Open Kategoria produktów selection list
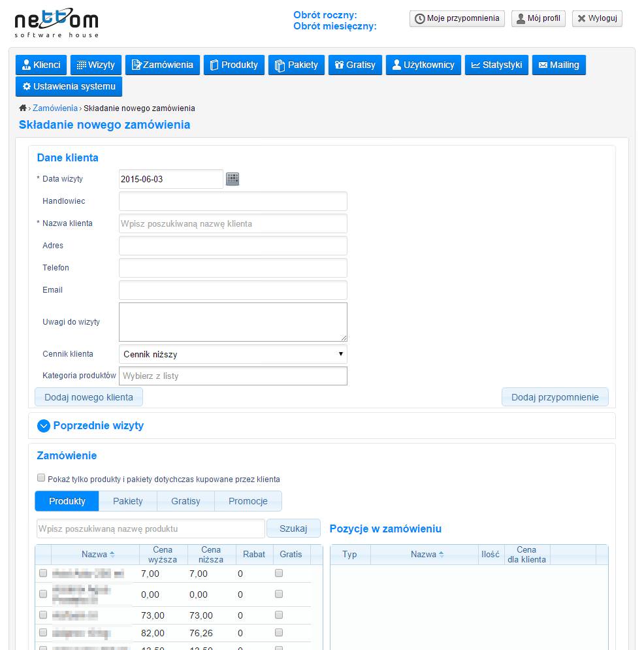The height and width of the screenshot is (650, 644). click(233, 376)
